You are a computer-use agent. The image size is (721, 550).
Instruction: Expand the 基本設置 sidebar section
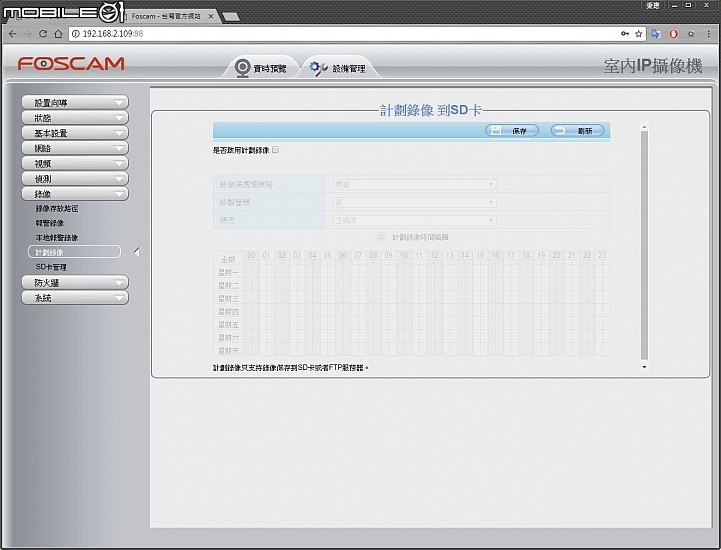(75, 133)
